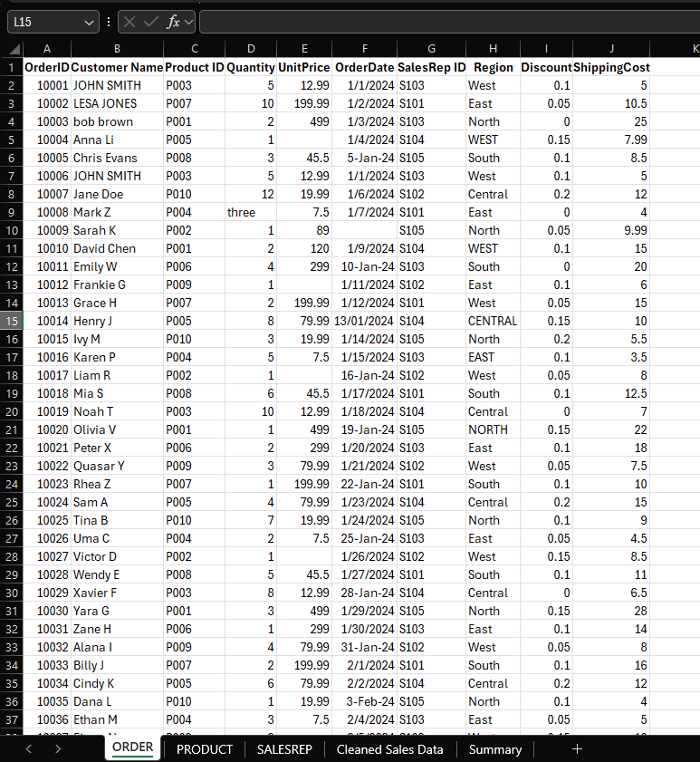
Task: Go to previous sheet with left arrow
Action: tap(29, 749)
